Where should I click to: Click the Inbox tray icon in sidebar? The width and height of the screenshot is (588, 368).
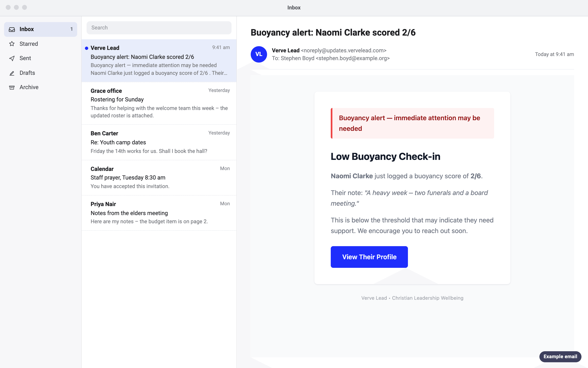point(12,29)
